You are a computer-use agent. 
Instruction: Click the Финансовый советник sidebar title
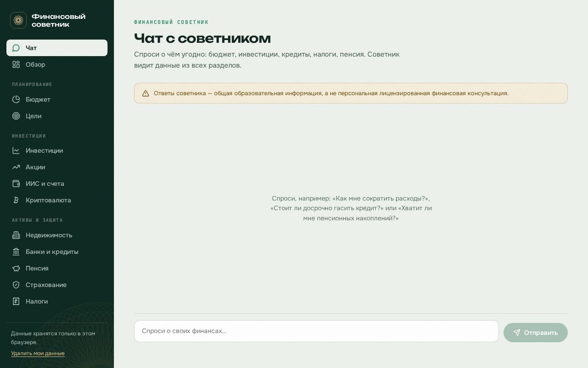coord(58,20)
